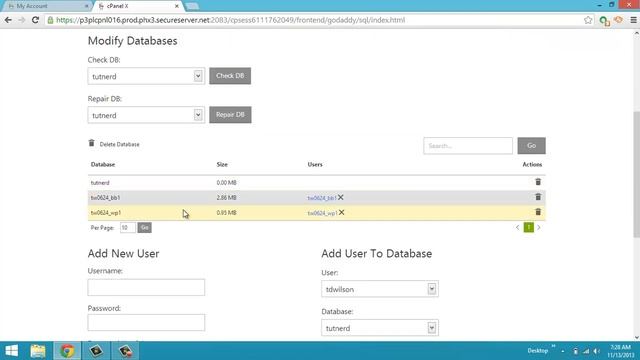Select the tw0624_bb1 database name
Viewport: 640px width, 360px height.
click(105, 198)
